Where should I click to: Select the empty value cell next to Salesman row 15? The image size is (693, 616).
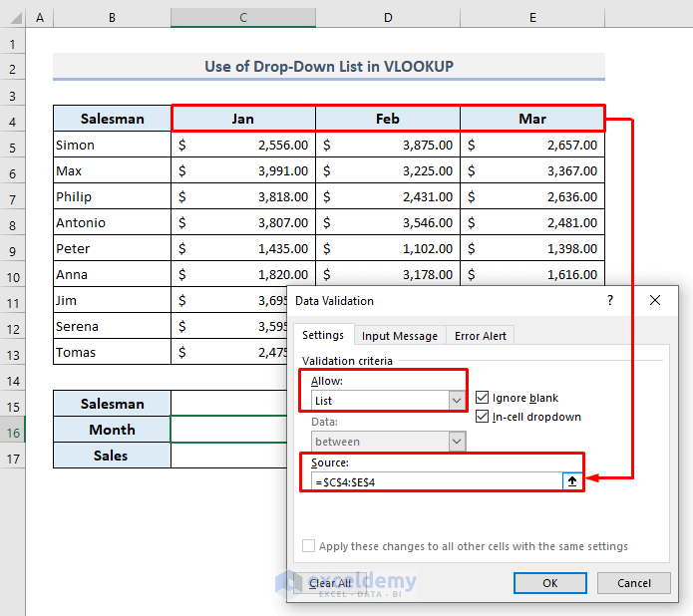pyautogui.click(x=229, y=404)
